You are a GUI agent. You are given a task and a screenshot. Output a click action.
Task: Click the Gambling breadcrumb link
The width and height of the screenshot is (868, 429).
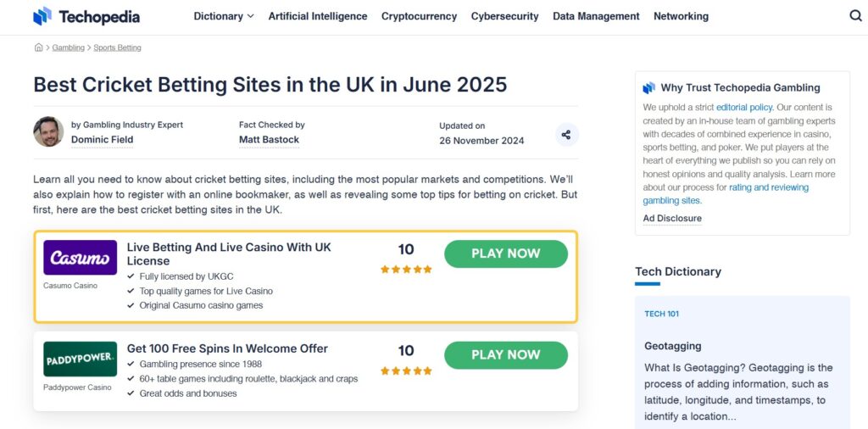(x=68, y=47)
